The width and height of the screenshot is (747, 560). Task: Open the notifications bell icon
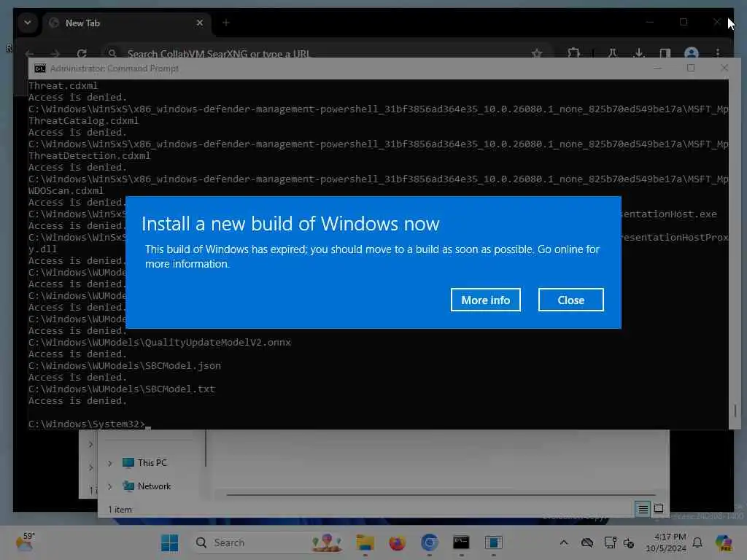coord(697,542)
